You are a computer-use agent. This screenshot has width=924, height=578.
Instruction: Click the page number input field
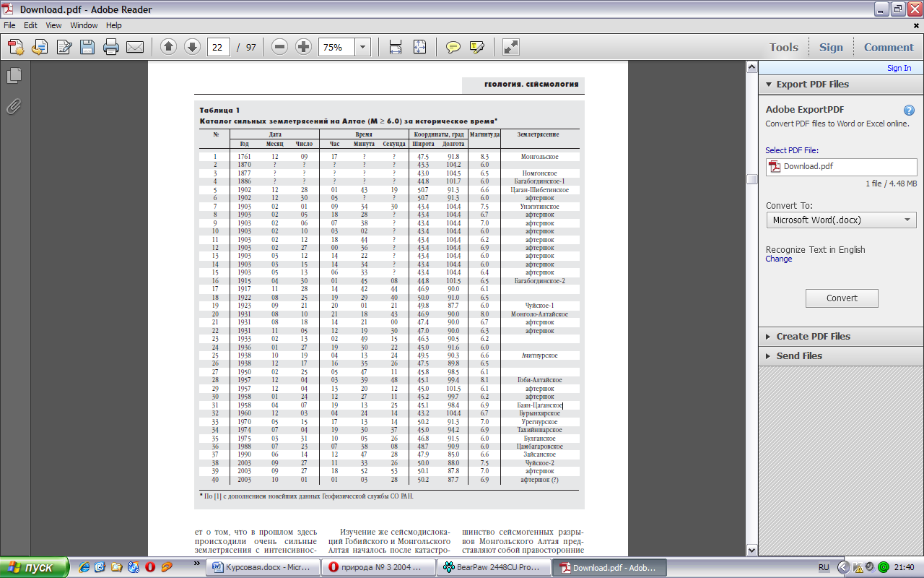(x=218, y=47)
